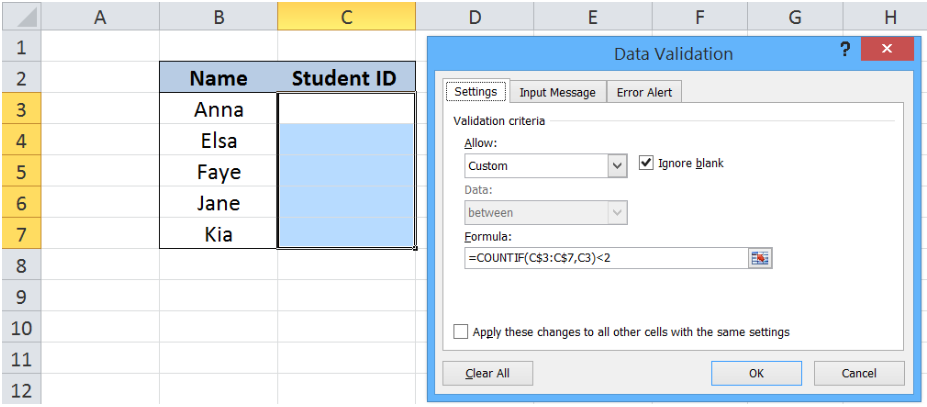Click the range selector icon beside Formula field
This screenshot has height=407, width=927.
click(760, 258)
